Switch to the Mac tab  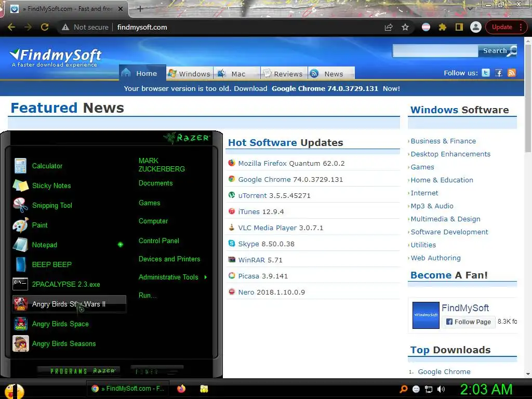click(237, 73)
